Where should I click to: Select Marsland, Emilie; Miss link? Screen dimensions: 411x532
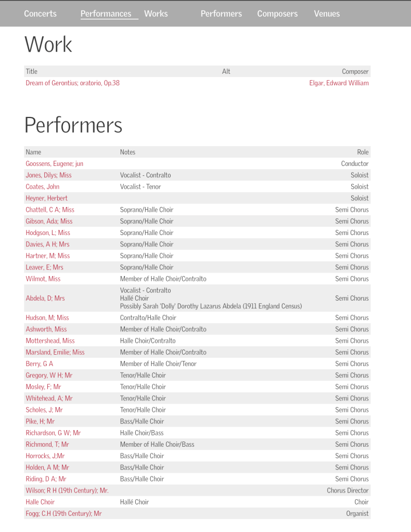pyautogui.click(x=55, y=352)
